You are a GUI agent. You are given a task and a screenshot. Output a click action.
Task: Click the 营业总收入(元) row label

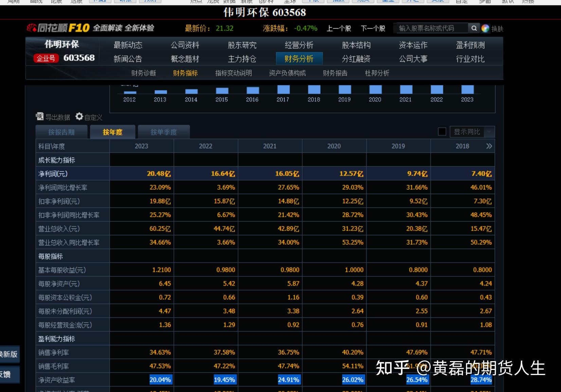coord(59,229)
